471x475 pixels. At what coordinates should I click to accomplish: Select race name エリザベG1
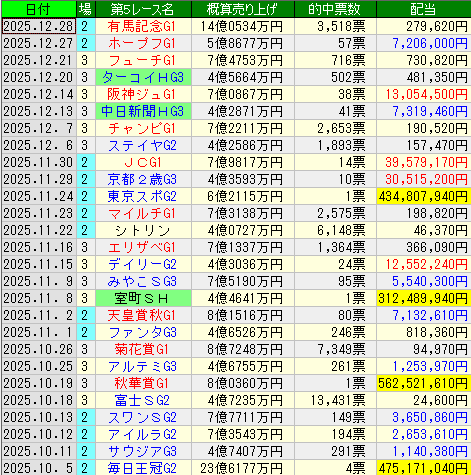pos(143,247)
